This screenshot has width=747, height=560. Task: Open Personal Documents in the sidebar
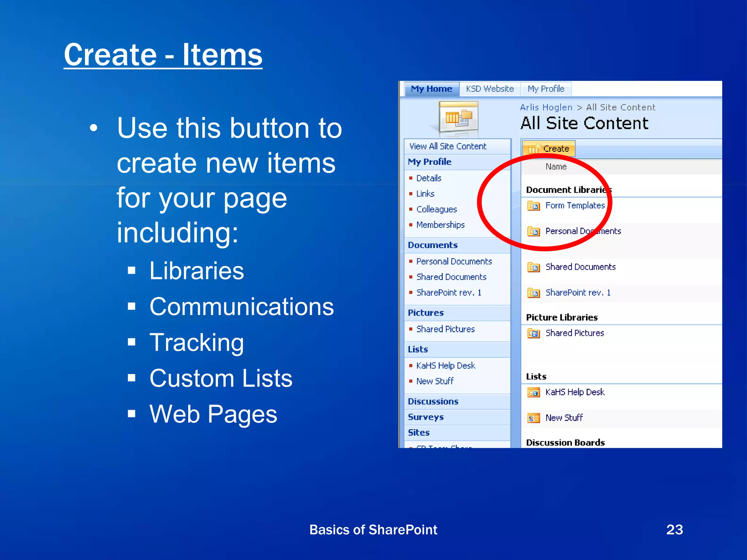tap(454, 261)
